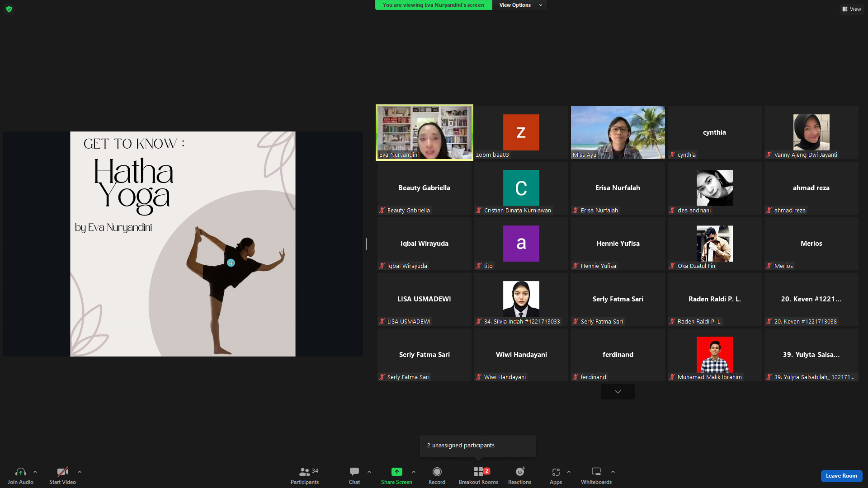The height and width of the screenshot is (488, 868).
Task: Select Miss Ayu's video tile
Action: (618, 132)
